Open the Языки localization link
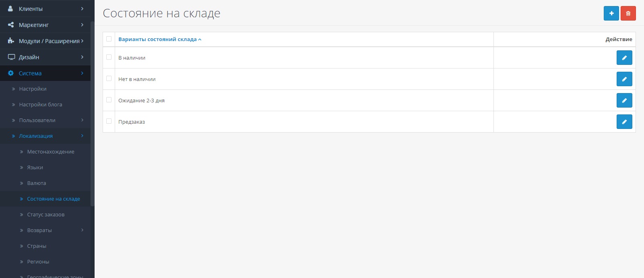The height and width of the screenshot is (278, 644). [35, 167]
